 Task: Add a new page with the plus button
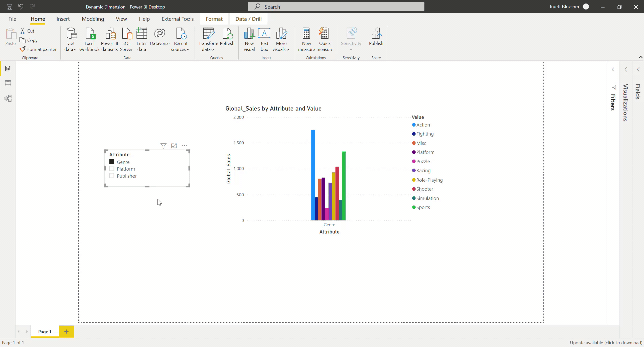coord(66,331)
